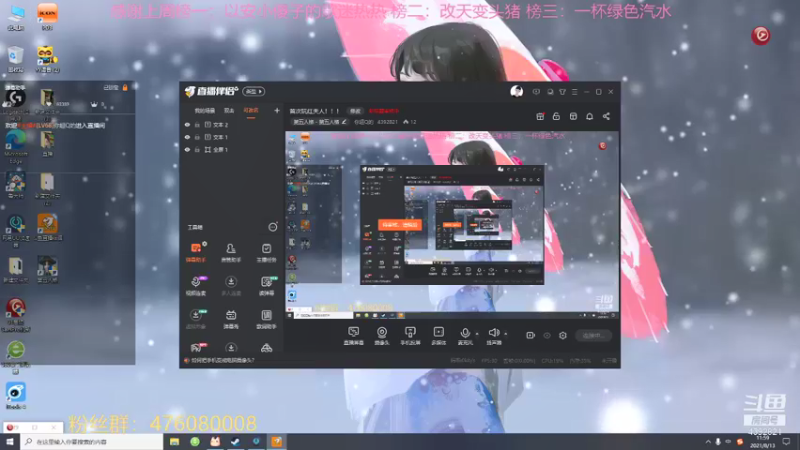The height and width of the screenshot is (450, 800).
Task: Edit the room category with the pencil icon
Action: [x=344, y=122]
